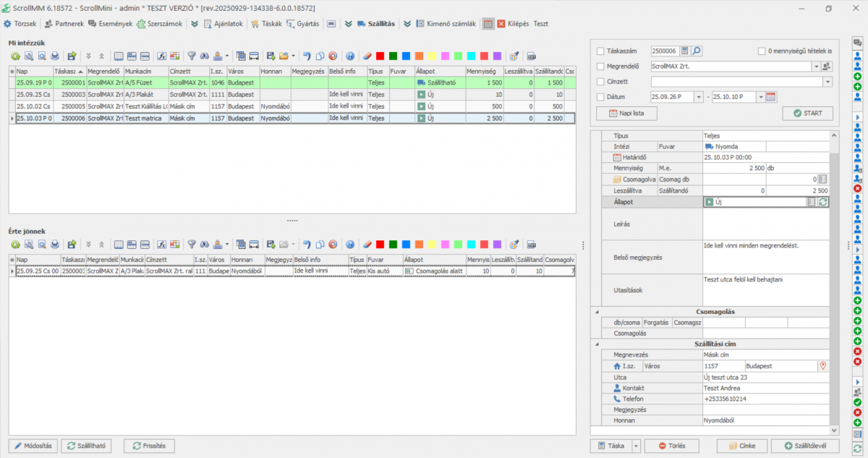Enable the Táskaszám filter checkbox

point(600,51)
